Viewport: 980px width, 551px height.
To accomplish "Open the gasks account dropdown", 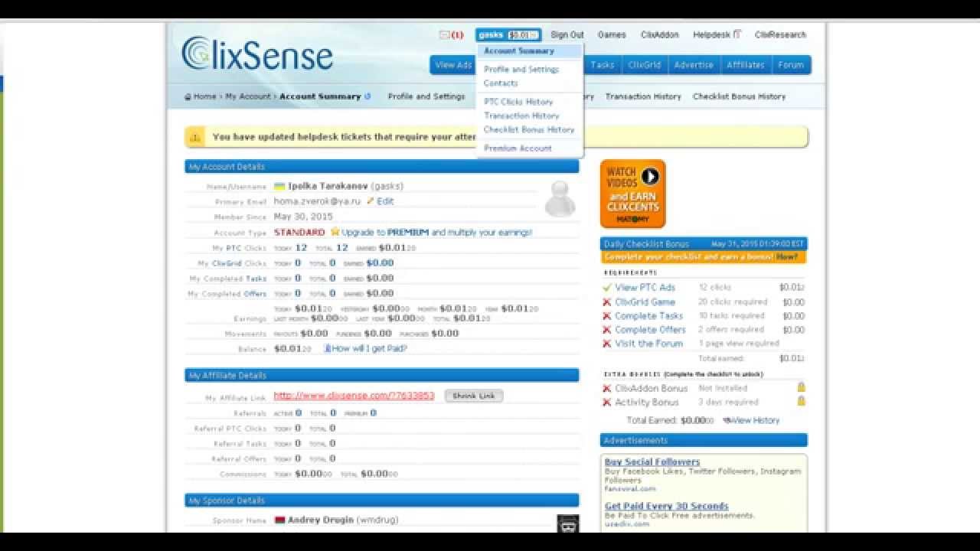I will [x=508, y=35].
